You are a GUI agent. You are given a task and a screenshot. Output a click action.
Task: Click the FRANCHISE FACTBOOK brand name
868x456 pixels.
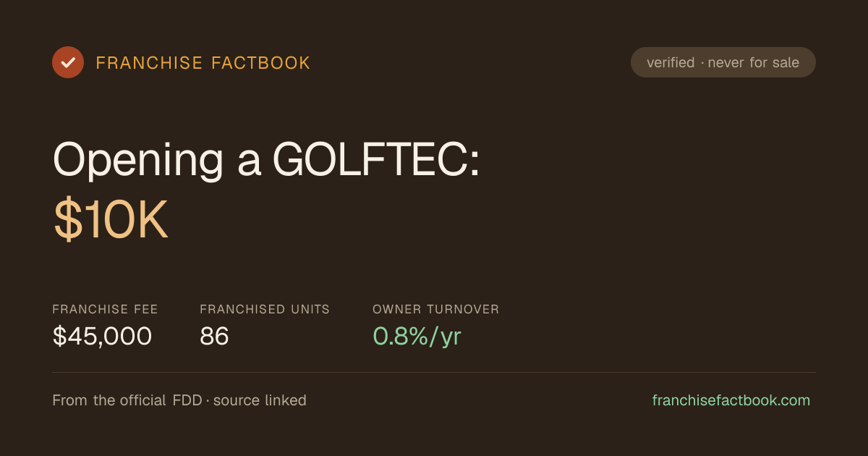(x=203, y=63)
